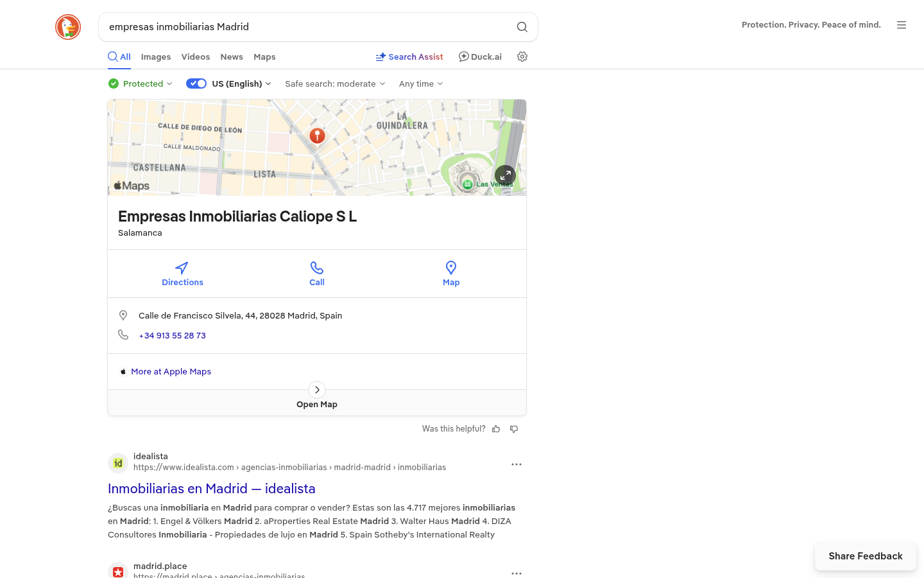Screen dimensions: 924x578
Task: Open more options for madrid.place result
Action: 517,573
